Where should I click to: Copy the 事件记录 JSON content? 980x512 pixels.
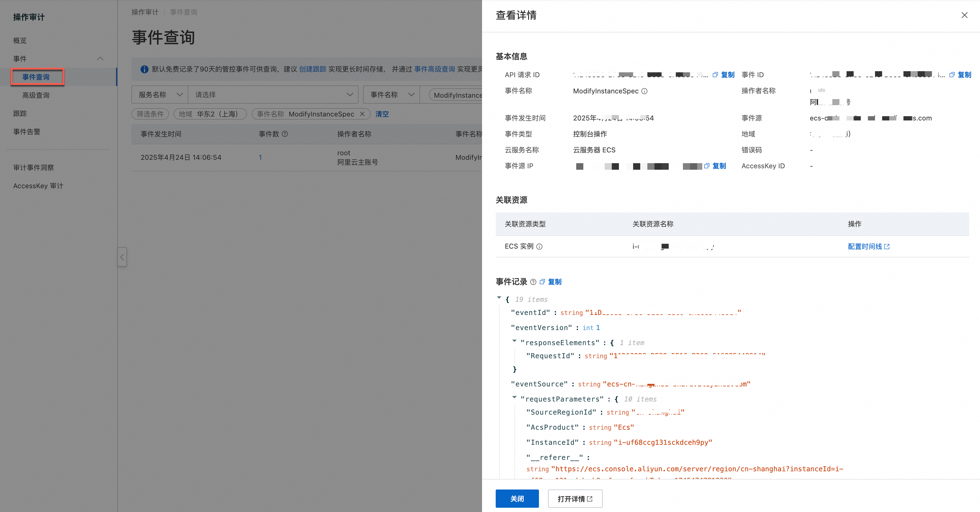[551, 282]
